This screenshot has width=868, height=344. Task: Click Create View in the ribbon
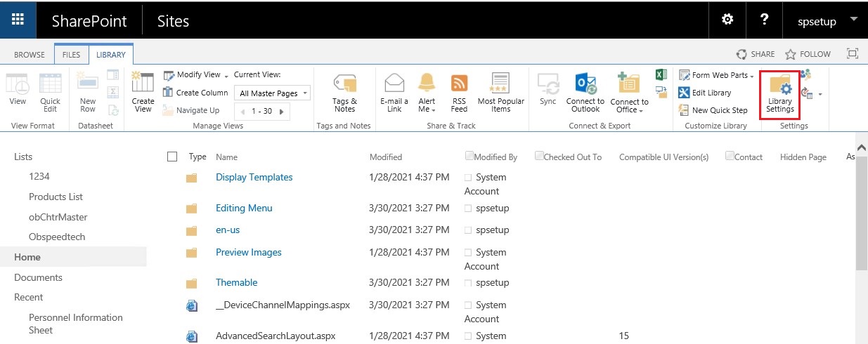coord(143,92)
